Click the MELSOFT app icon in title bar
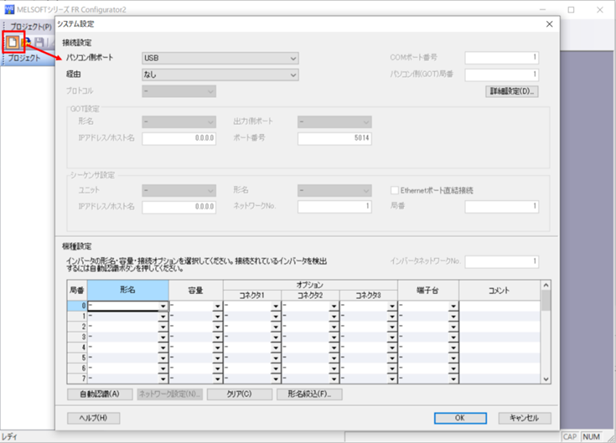 [x=9, y=9]
